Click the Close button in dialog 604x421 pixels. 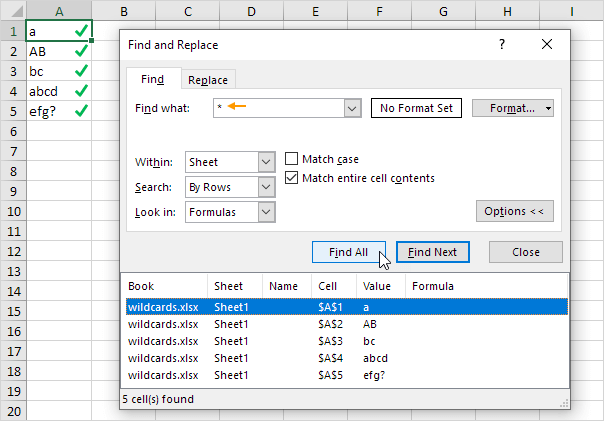(525, 252)
